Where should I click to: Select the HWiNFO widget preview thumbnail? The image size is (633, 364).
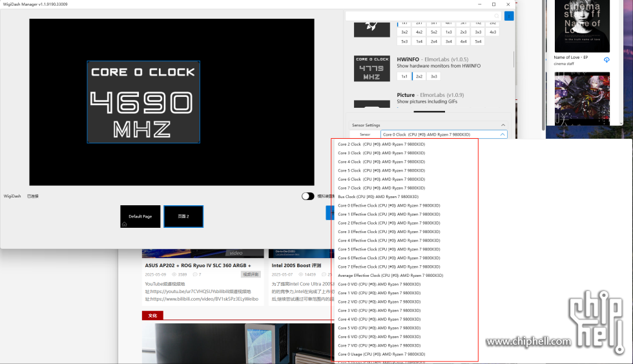point(372,68)
